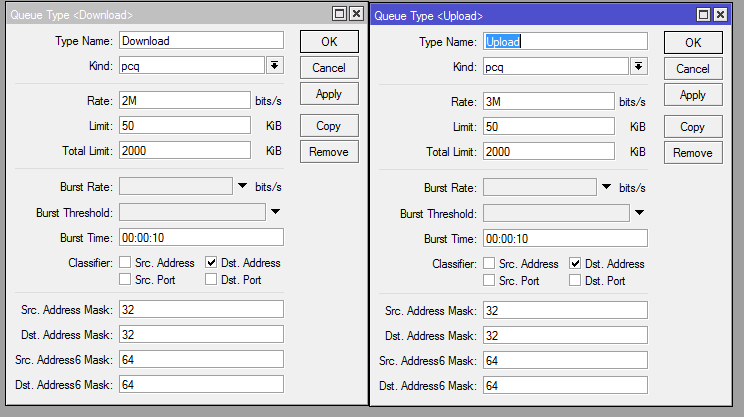Screen dimensions: 744x417
Task: Click Dst. Address6 Mask field in Upload window
Action: (x=565, y=386)
